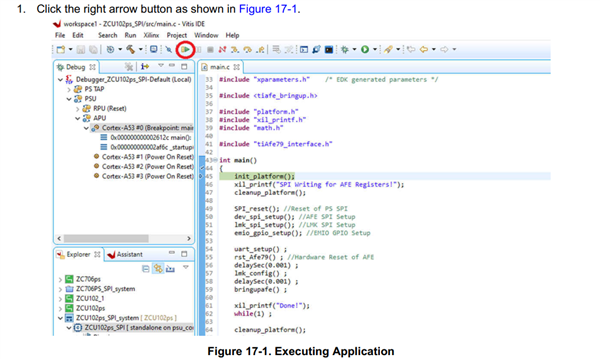Open the Edit menu

(x=78, y=35)
